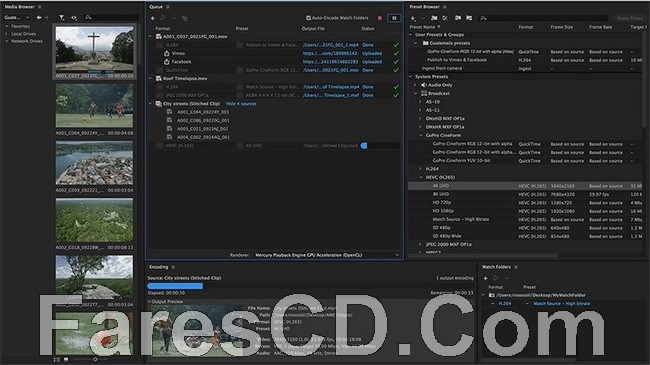Open the Queue panel menu
Image resolution: width=650 pixels, height=365 pixels.
pos(168,7)
